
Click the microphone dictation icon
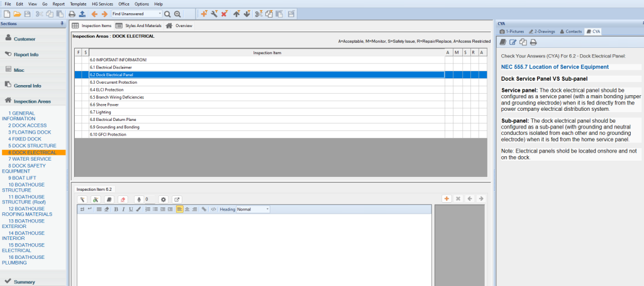pyautogui.click(x=140, y=199)
